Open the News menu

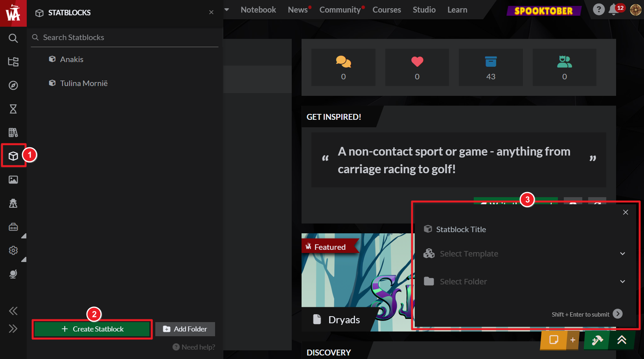click(x=298, y=10)
